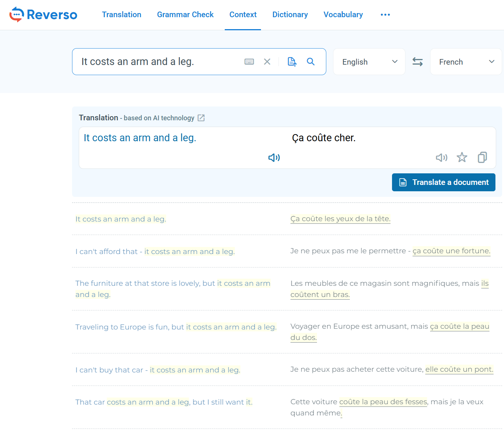Play pronunciation of the French translation
The height and width of the screenshot is (430, 504).
(x=442, y=157)
